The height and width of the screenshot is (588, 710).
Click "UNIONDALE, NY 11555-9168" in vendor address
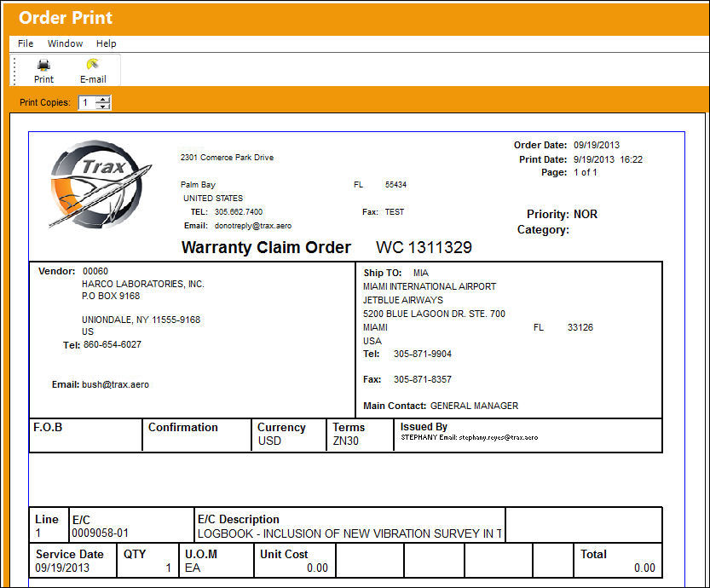[141, 320]
